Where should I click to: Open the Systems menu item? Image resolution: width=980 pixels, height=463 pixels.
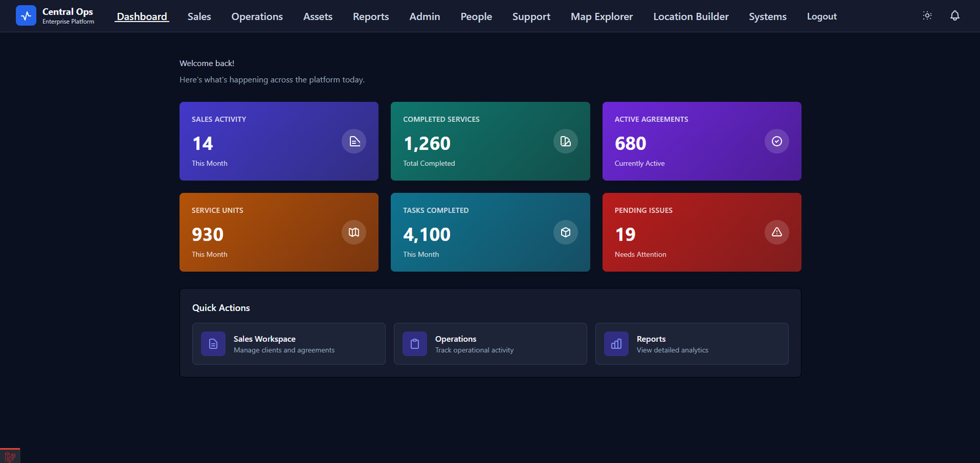[x=767, y=17]
